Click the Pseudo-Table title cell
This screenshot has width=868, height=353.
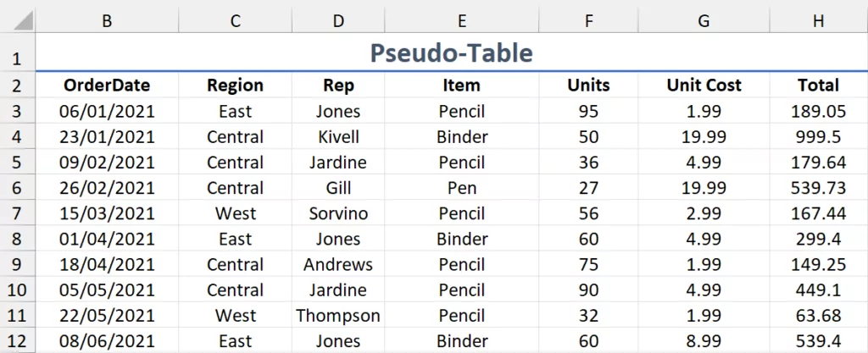point(452,53)
